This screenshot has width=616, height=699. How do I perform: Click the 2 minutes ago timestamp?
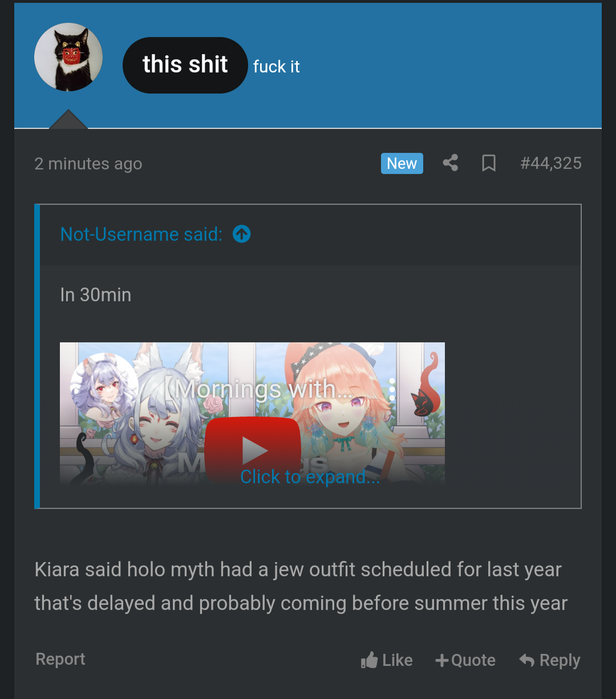(x=88, y=164)
